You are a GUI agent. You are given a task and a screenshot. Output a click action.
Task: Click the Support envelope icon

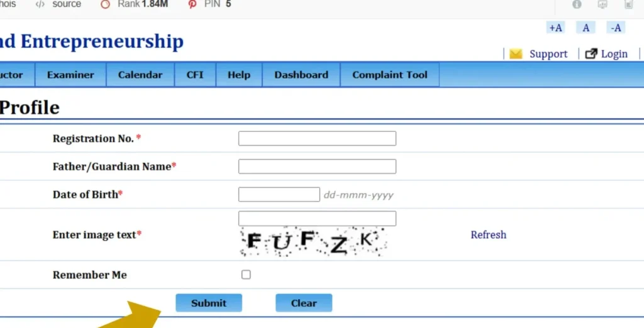point(516,54)
